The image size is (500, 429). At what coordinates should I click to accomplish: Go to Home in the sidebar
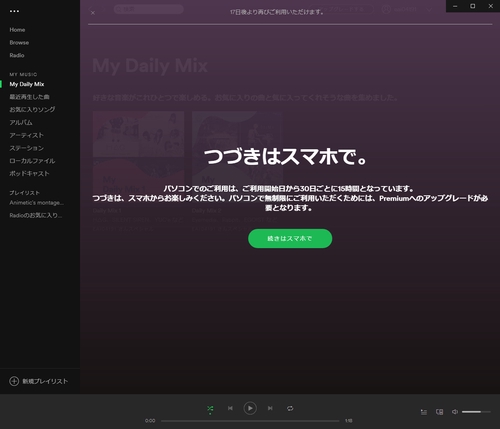point(17,30)
